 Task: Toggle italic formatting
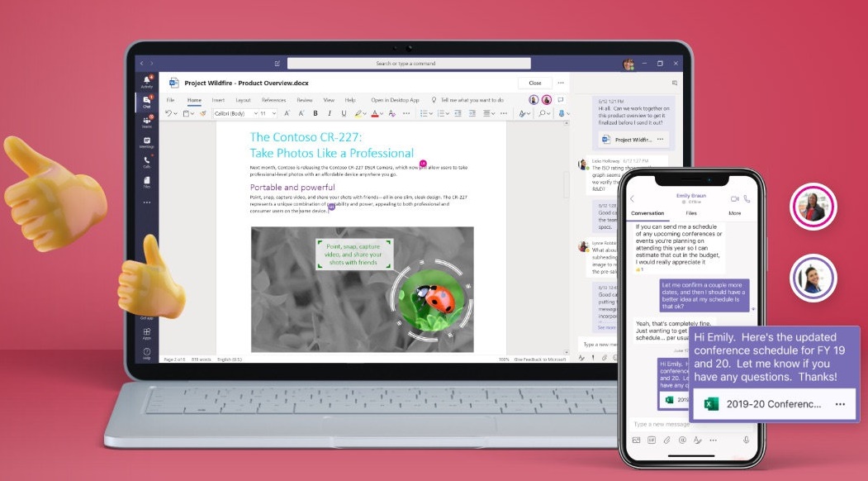tap(330, 113)
